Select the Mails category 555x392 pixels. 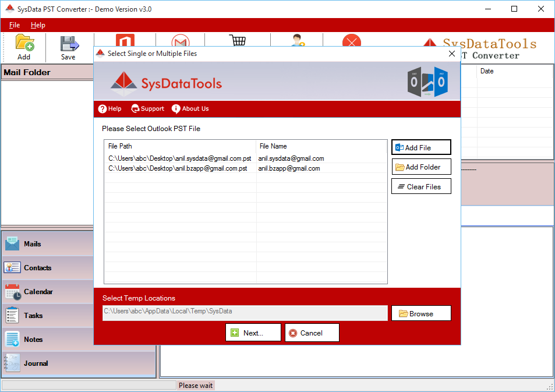coord(48,243)
